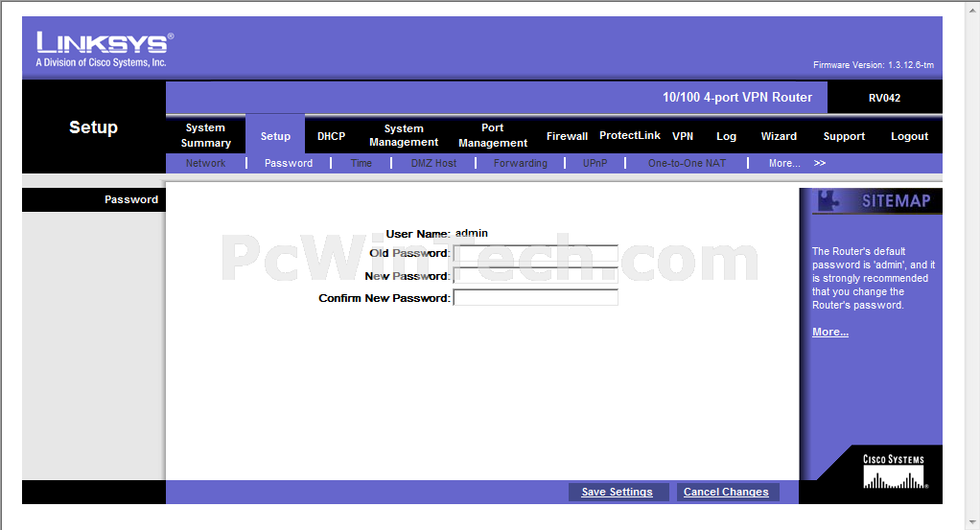This screenshot has height=530, width=980.
Task: Open the Forwarding submenu
Action: click(521, 163)
